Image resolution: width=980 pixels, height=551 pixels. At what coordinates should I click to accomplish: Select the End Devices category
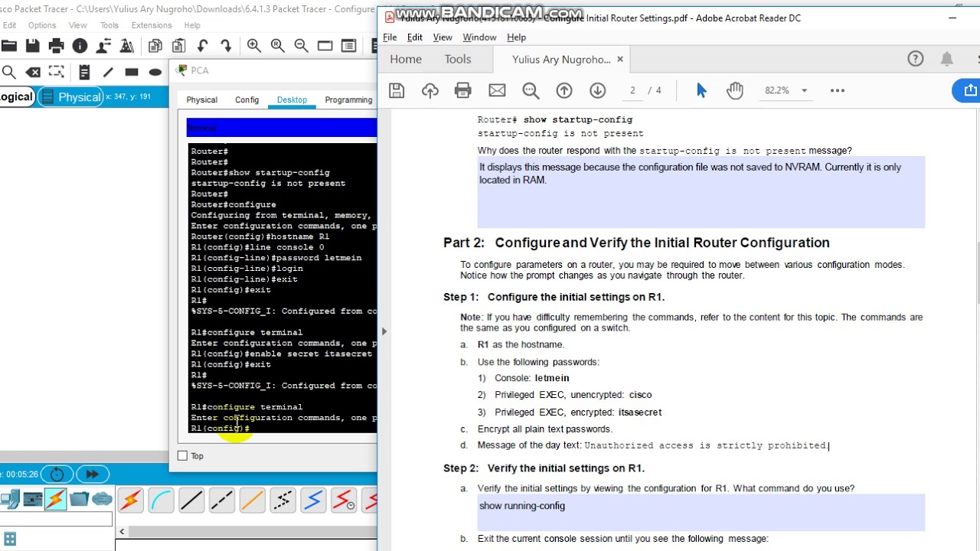(x=10, y=500)
